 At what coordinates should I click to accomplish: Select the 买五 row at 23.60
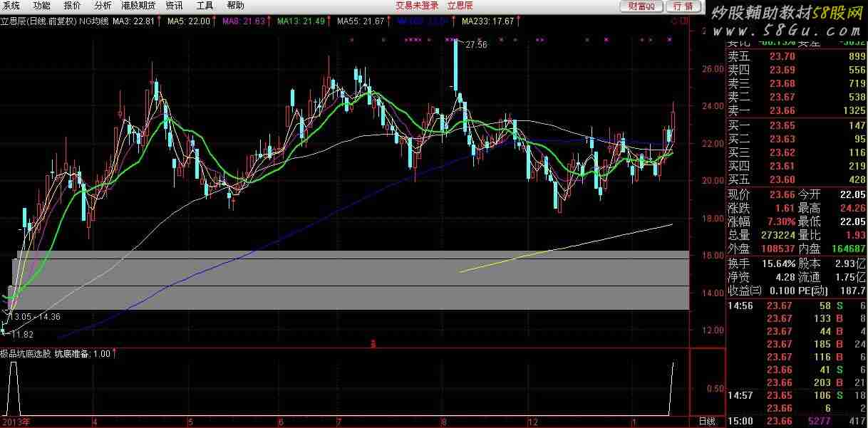tap(797, 179)
